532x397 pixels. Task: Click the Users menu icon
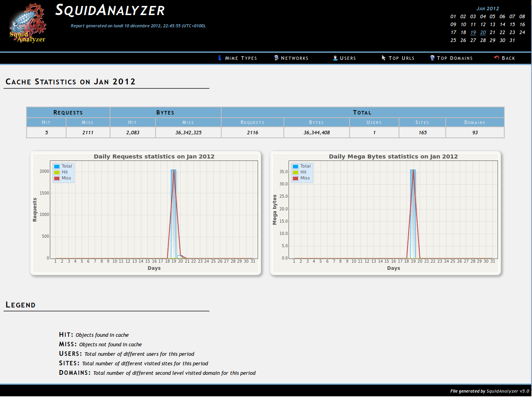click(x=335, y=58)
